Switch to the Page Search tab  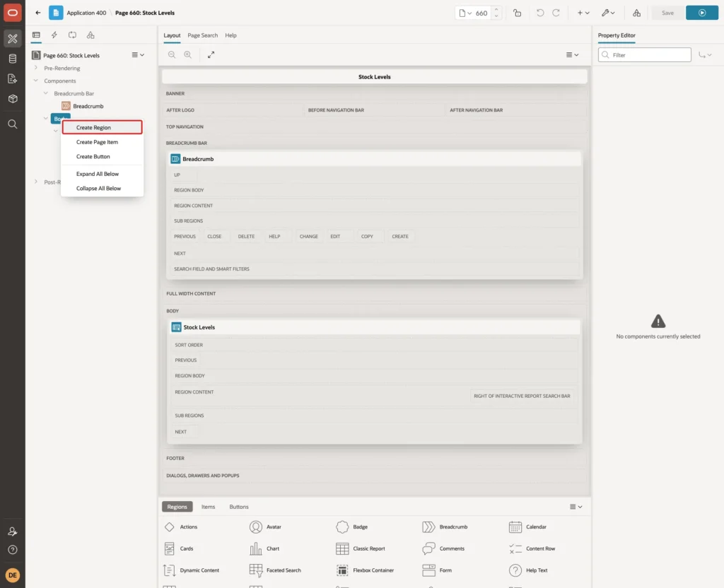click(202, 35)
